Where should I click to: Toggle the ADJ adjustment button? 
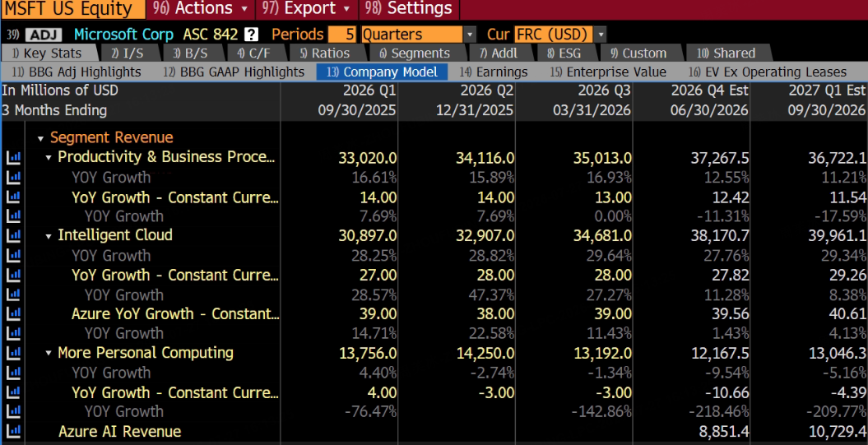pyautogui.click(x=43, y=35)
